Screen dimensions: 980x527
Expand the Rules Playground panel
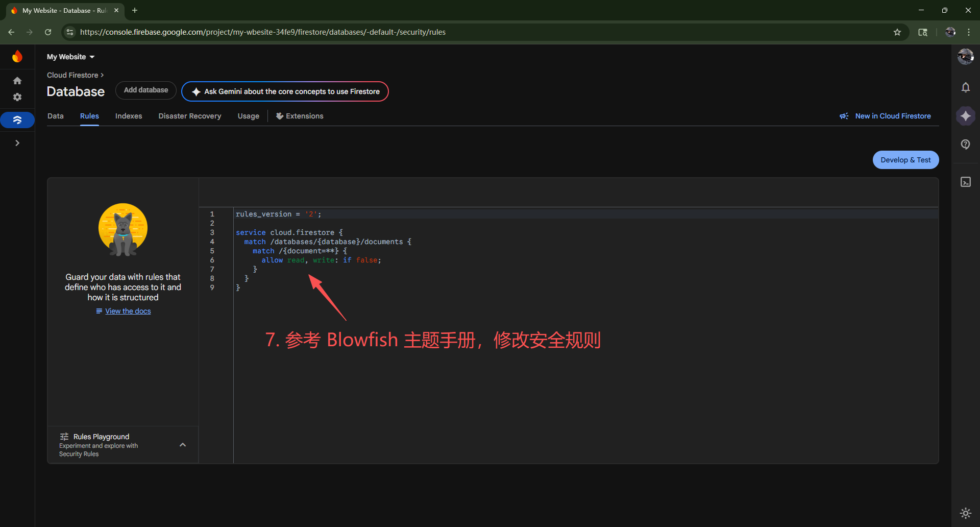pos(183,445)
